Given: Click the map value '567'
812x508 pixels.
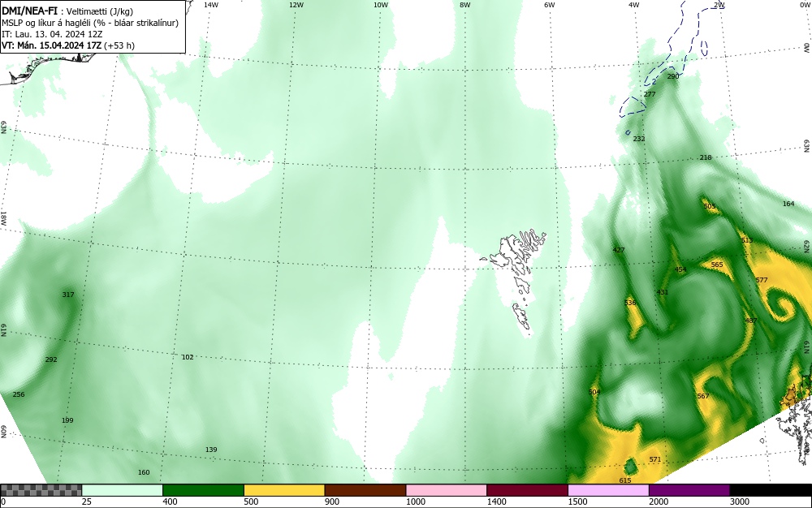Looking at the screenshot, I should click(x=702, y=396).
